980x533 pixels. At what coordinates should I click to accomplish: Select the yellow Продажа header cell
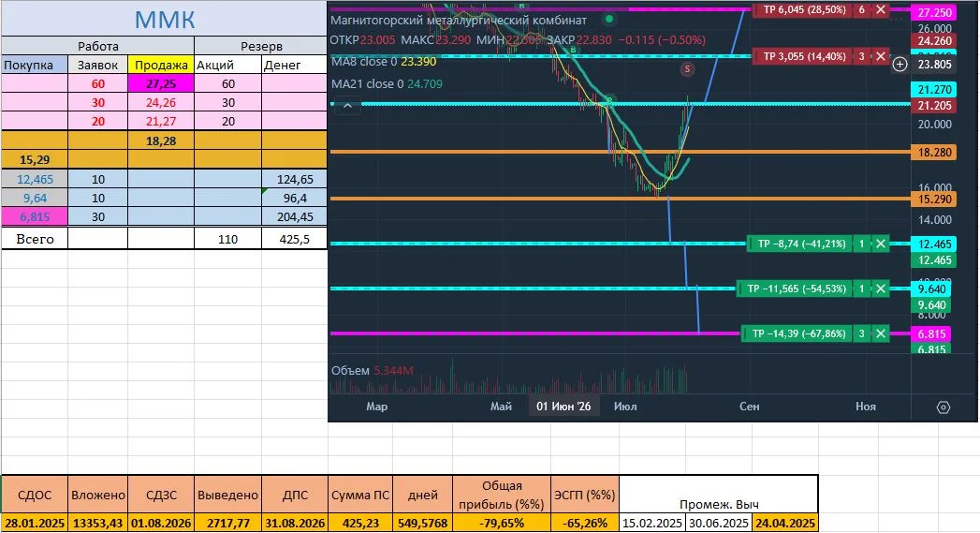(x=161, y=65)
